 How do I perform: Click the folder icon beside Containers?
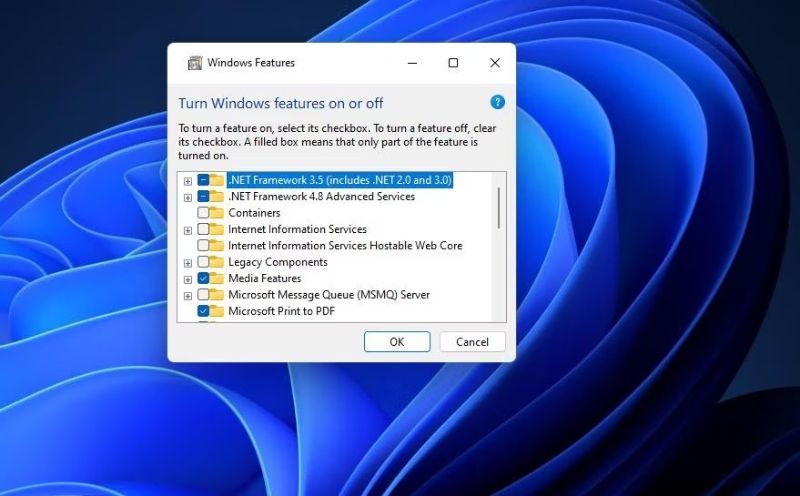218,213
